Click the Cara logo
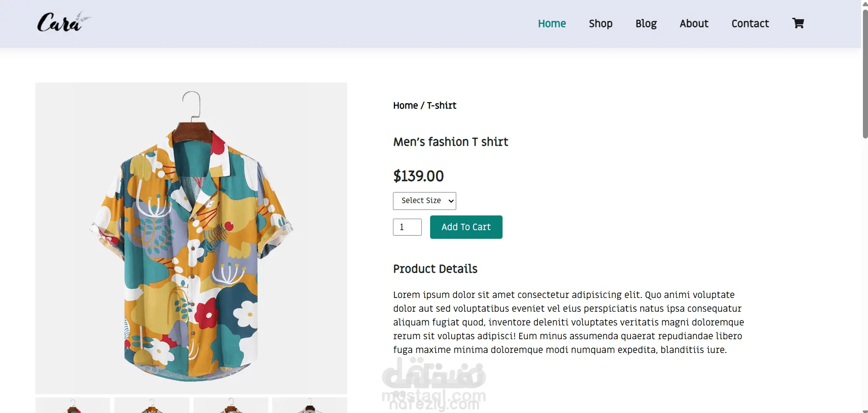Viewport: 868px width, 413px height. click(63, 22)
